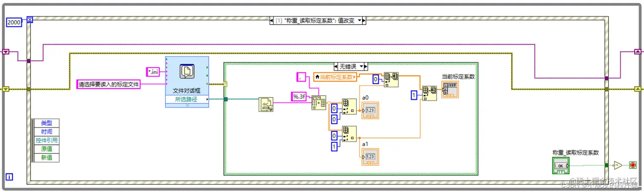Select the 类型 event data item
This screenshot has height=192, width=644.
point(46,123)
